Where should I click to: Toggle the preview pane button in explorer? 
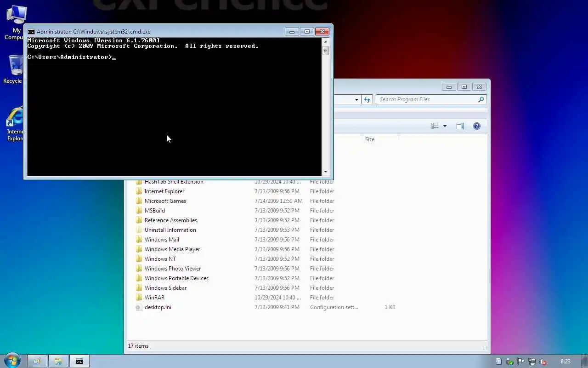(460, 126)
